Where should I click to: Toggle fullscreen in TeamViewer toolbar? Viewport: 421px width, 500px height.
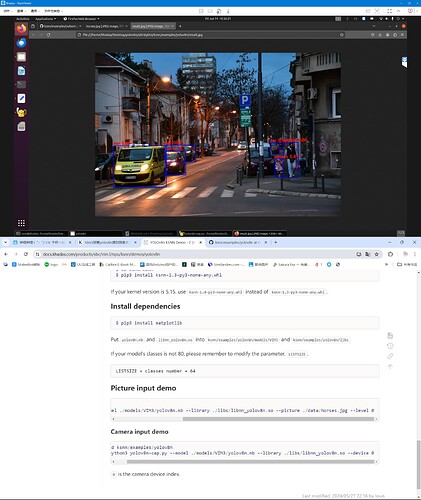click(x=389, y=11)
